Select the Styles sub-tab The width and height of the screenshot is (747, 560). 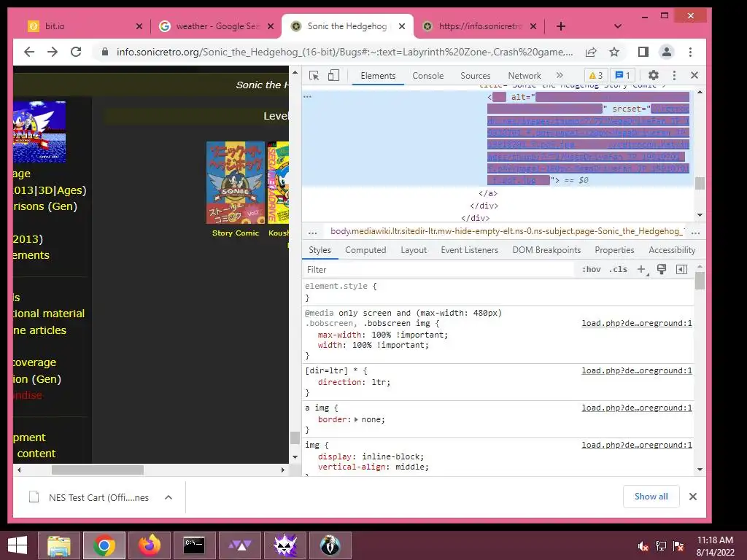[x=320, y=250]
